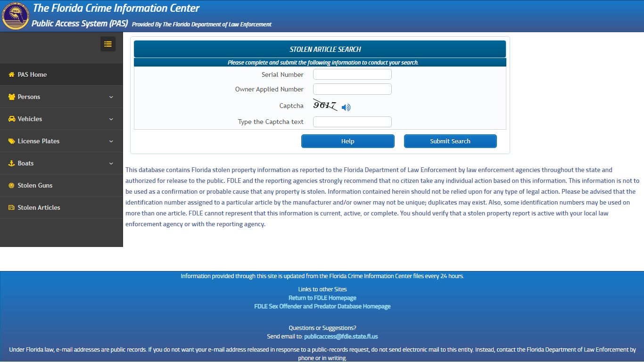Click the Type the Captcha text label
Viewport: 644px width, 362px height.
(271, 122)
